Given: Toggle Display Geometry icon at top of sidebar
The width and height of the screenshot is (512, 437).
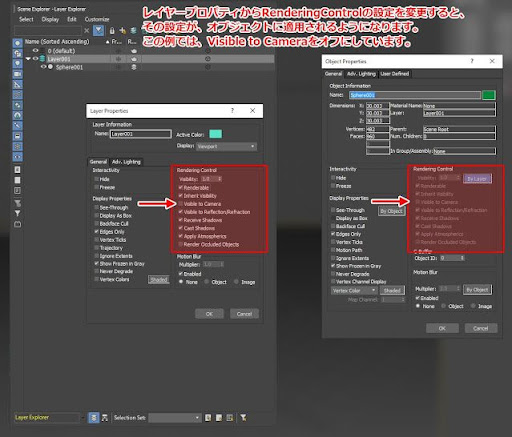Looking at the screenshot, I should click(x=17, y=43).
